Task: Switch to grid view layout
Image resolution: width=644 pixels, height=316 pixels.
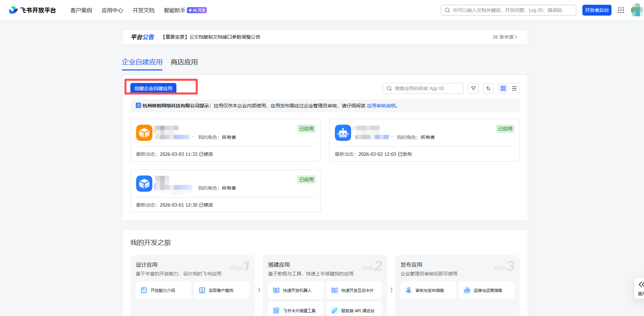Action: click(x=503, y=88)
